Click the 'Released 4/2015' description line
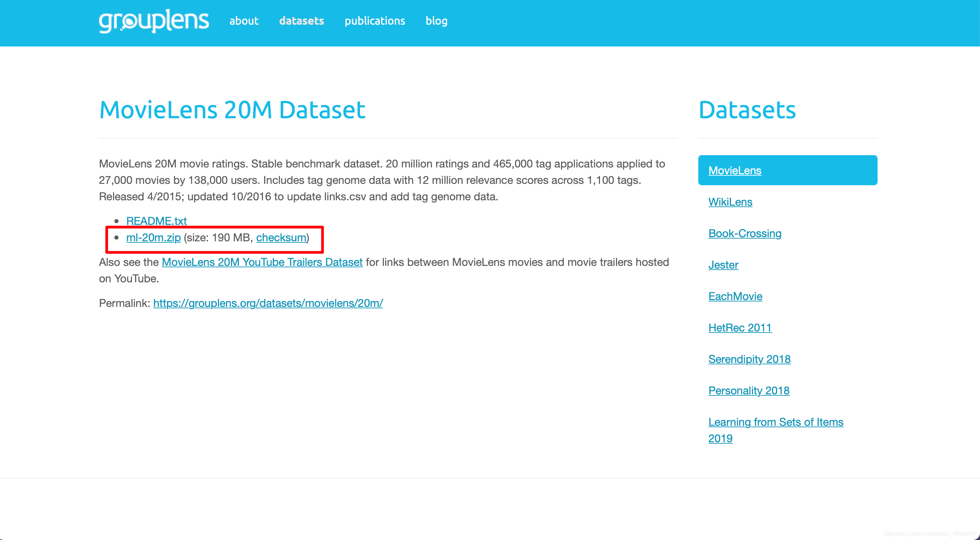Screen dimensions: 980x540 (x=298, y=197)
